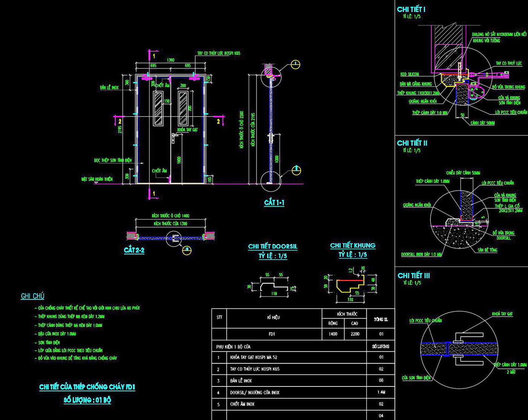Screen dimensions: 528x420
Task: Click the GHI CHÚ notes heading
Action: click(32, 296)
